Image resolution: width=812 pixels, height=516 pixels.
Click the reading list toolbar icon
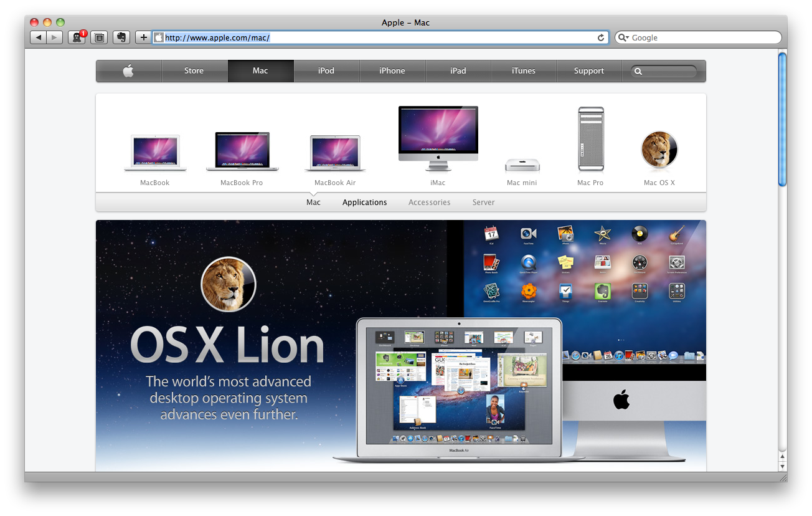[x=98, y=38]
